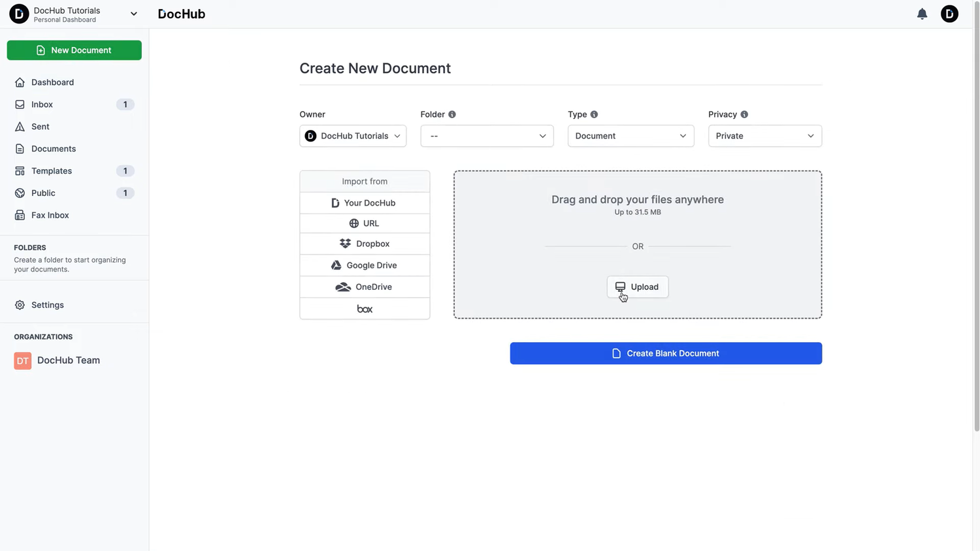980x551 pixels.
Task: Click the 'Create New Document' heading
Action: (x=375, y=69)
